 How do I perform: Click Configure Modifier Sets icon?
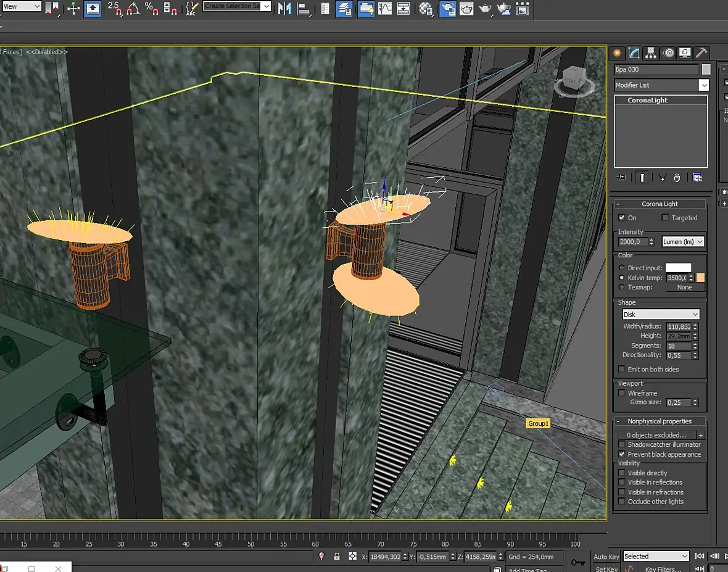pos(697,178)
